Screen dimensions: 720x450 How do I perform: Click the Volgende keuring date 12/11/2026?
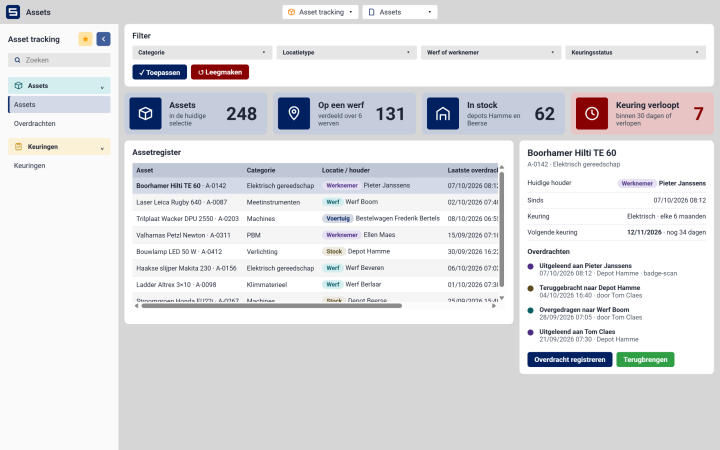point(644,232)
